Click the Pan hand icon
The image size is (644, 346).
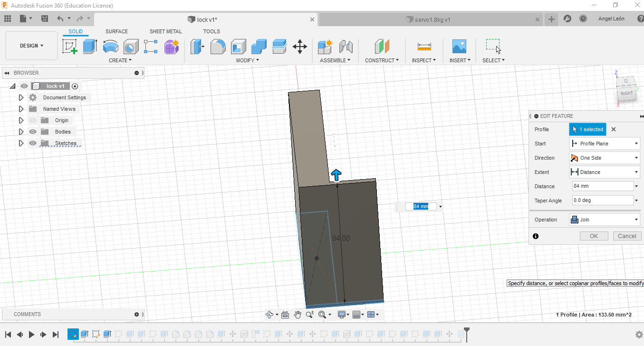(x=298, y=315)
